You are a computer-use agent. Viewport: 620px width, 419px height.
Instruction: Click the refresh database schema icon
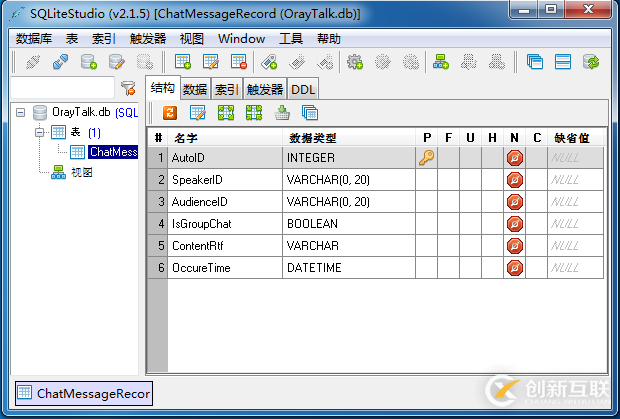pyautogui.click(x=591, y=62)
